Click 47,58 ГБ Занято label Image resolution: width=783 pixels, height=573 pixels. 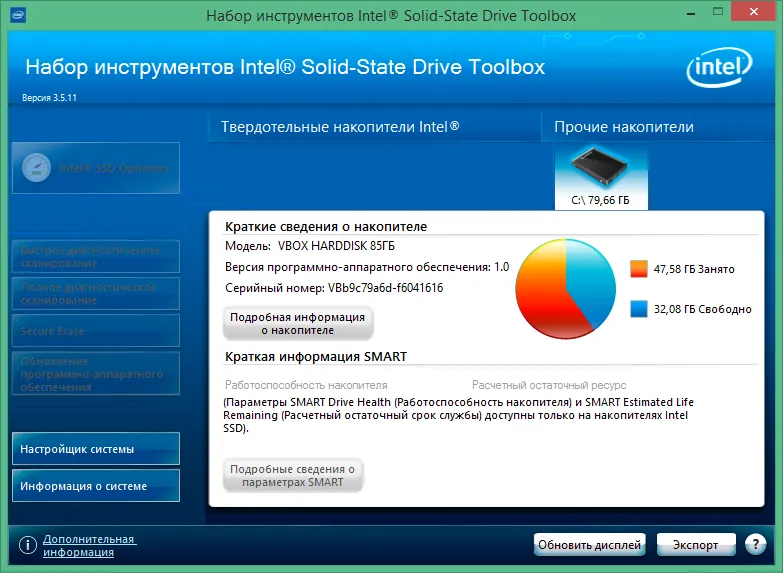[x=694, y=269]
